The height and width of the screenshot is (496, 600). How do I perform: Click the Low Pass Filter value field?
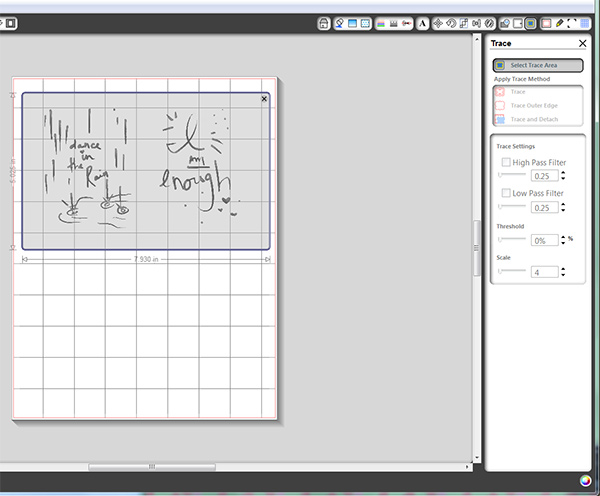tap(544, 207)
